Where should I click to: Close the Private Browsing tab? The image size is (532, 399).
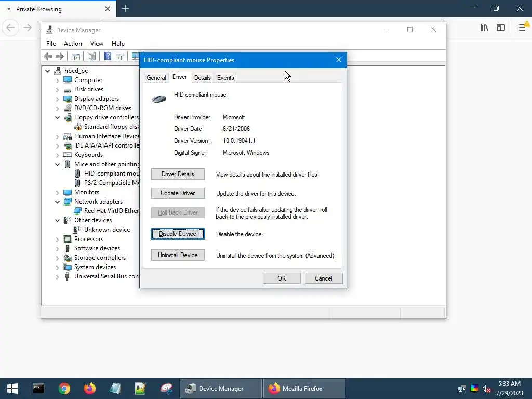click(x=108, y=9)
